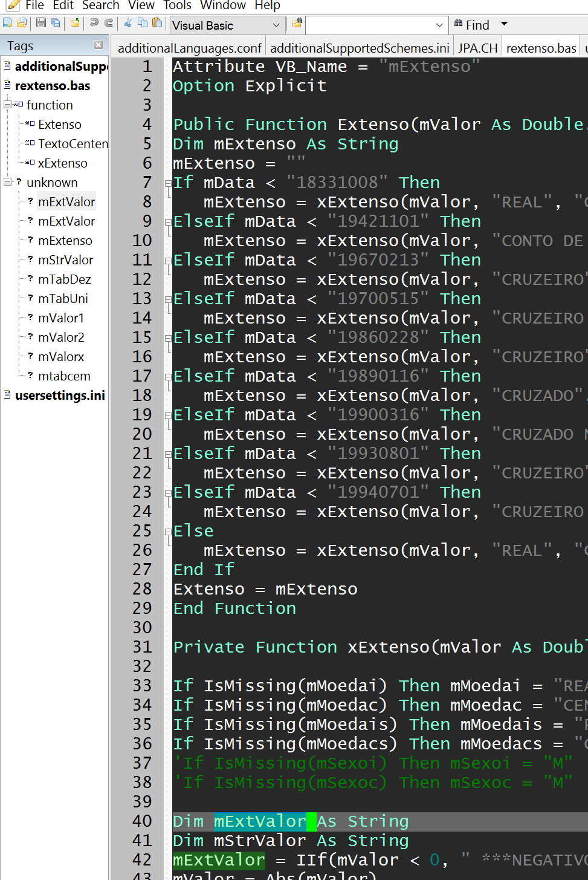The width and height of the screenshot is (588, 880).
Task: Close the Tags panel
Action: pos(99,45)
